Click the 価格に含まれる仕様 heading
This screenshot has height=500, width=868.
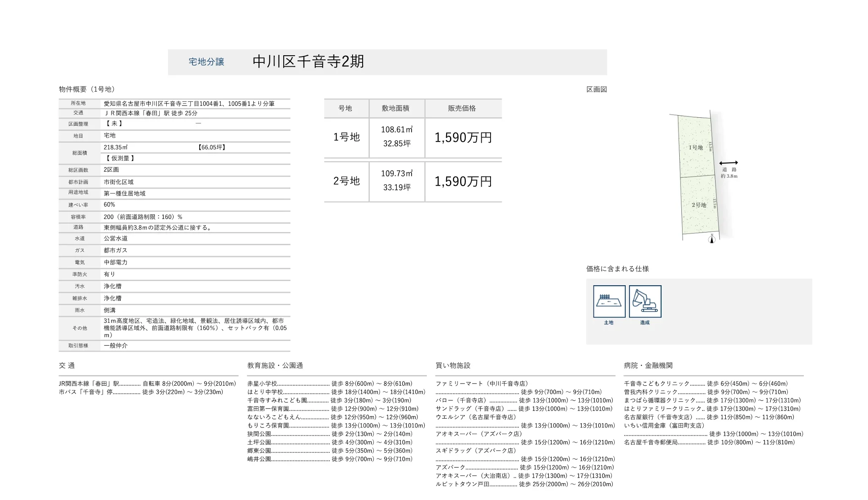618,269
